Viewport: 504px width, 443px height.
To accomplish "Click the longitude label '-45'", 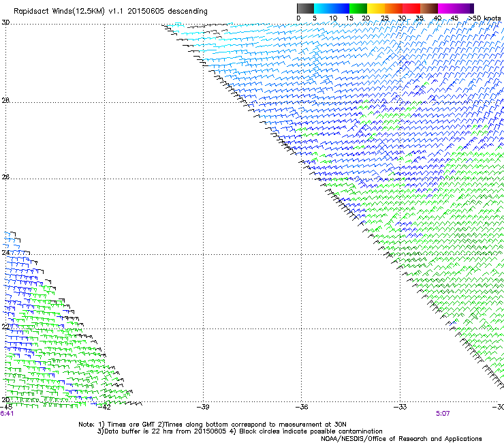I will [x=6, y=407].
